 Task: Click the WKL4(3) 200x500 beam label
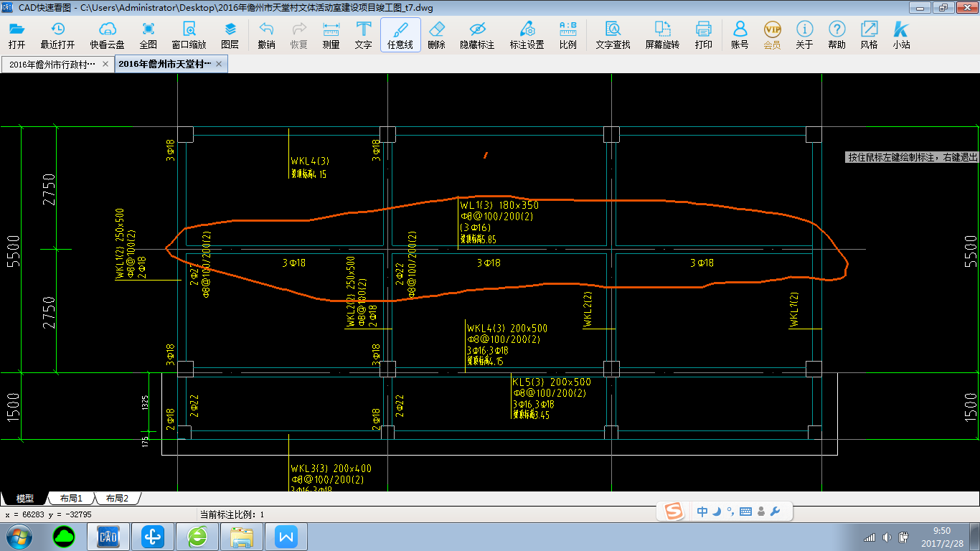507,329
